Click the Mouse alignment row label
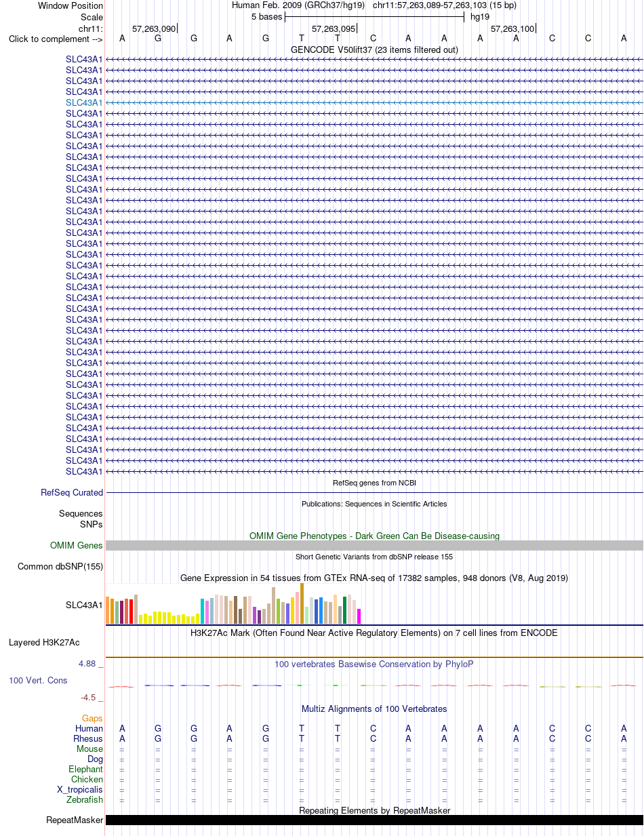Screen dimensions: 644x836 (90, 749)
